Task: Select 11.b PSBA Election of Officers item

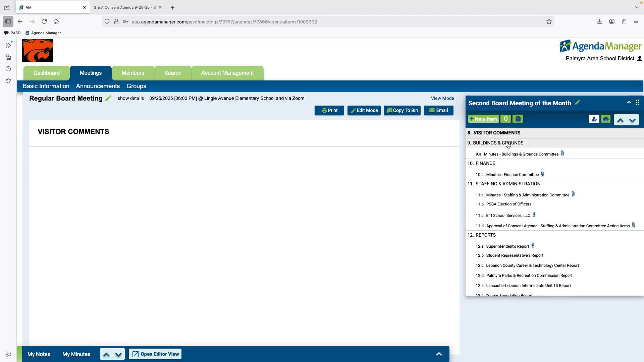Action: (508, 204)
